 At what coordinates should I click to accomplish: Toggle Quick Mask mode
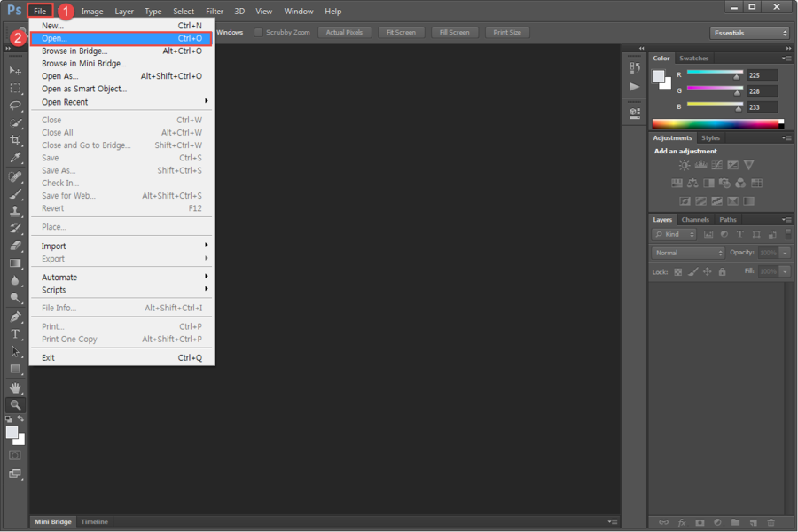pos(15,455)
